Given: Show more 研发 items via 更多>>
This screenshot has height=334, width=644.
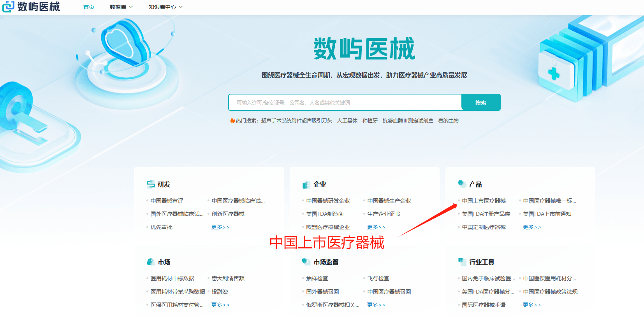Looking at the screenshot, I should (x=220, y=227).
